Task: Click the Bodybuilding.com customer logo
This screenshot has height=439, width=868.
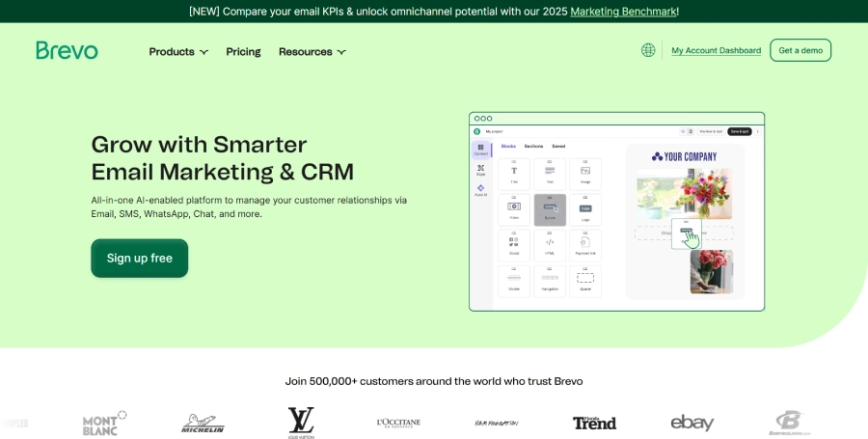Action: [x=790, y=424]
